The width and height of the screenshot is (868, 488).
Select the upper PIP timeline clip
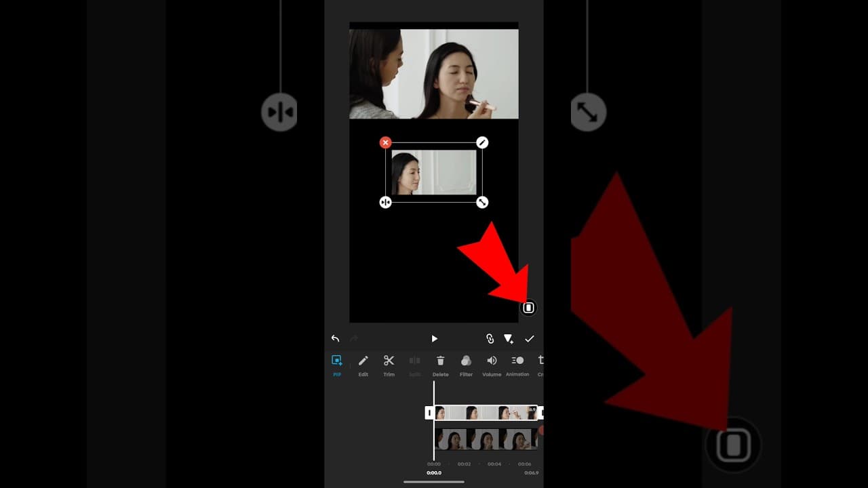[486, 412]
